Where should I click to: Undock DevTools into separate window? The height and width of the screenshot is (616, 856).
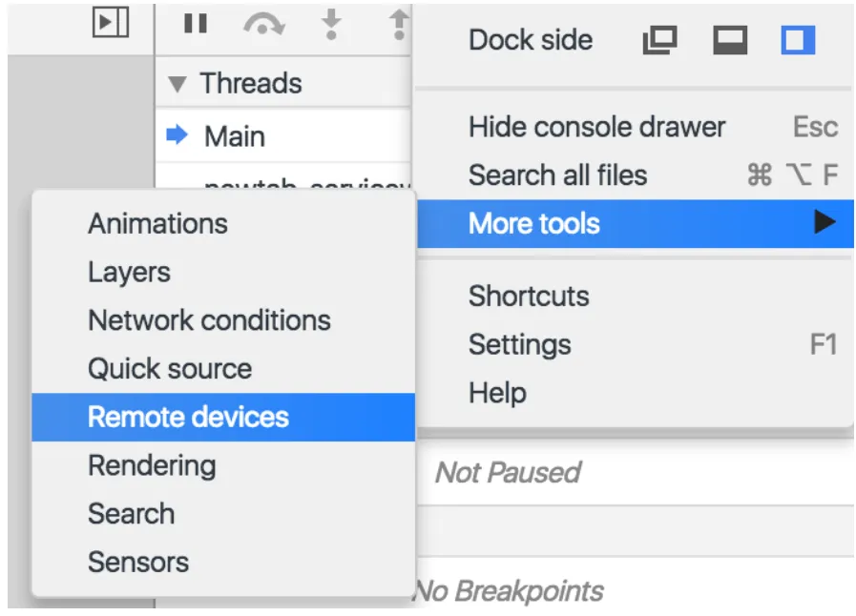point(659,40)
